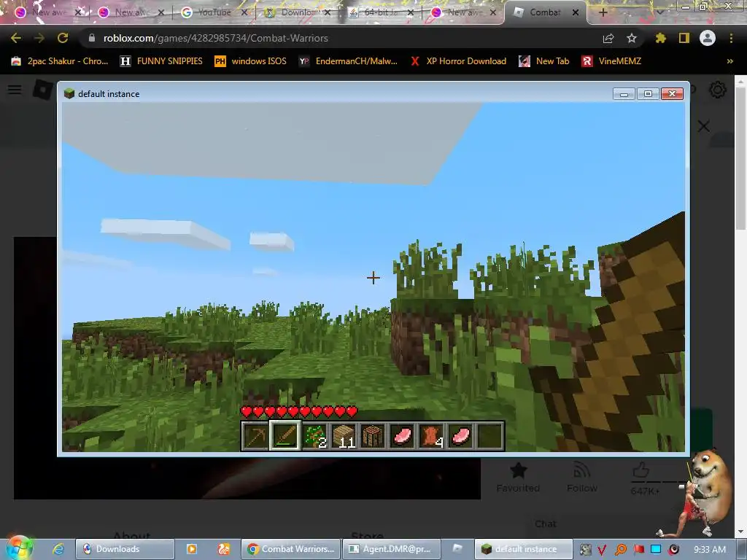
Task: Open the New Tab bookmark
Action: [x=544, y=61]
